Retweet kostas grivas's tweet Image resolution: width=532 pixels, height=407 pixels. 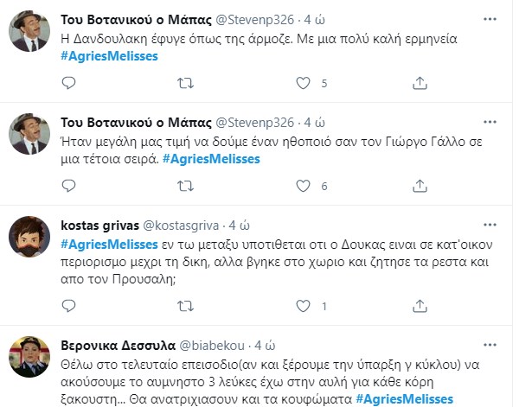[x=185, y=307]
